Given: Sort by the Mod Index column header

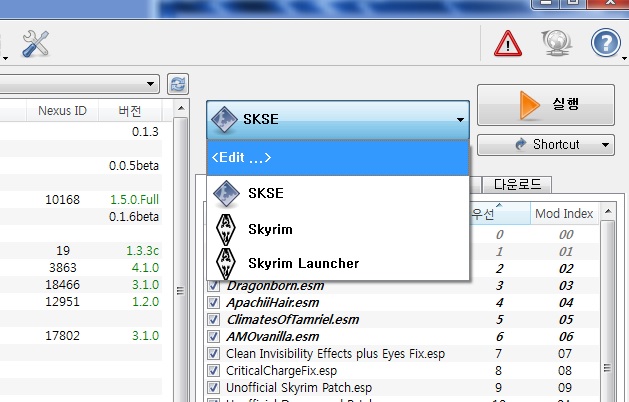Looking at the screenshot, I should point(564,214).
